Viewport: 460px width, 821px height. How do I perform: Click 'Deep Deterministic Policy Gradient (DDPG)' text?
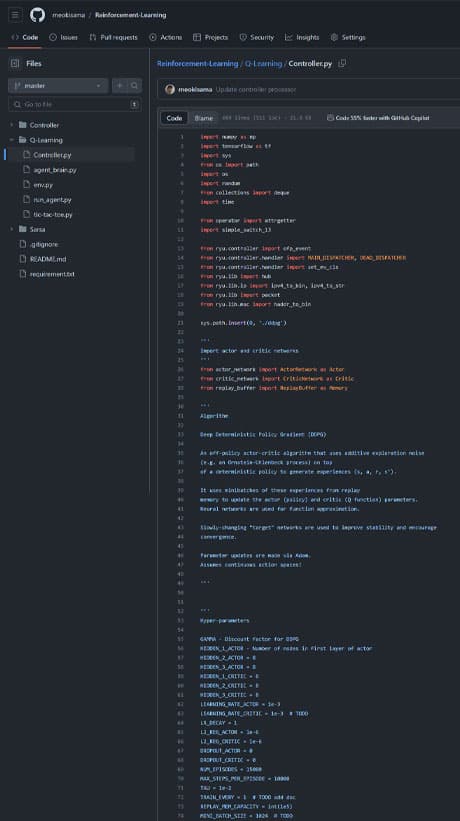(x=263, y=435)
